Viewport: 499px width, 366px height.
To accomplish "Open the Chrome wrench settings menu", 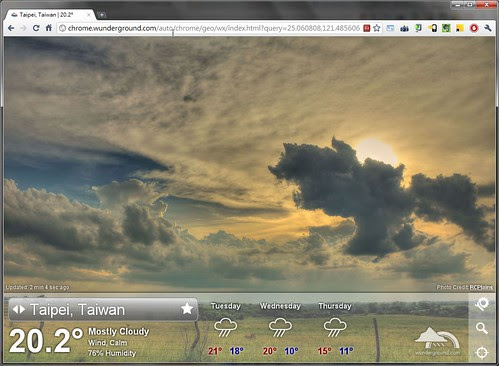I will (x=488, y=28).
